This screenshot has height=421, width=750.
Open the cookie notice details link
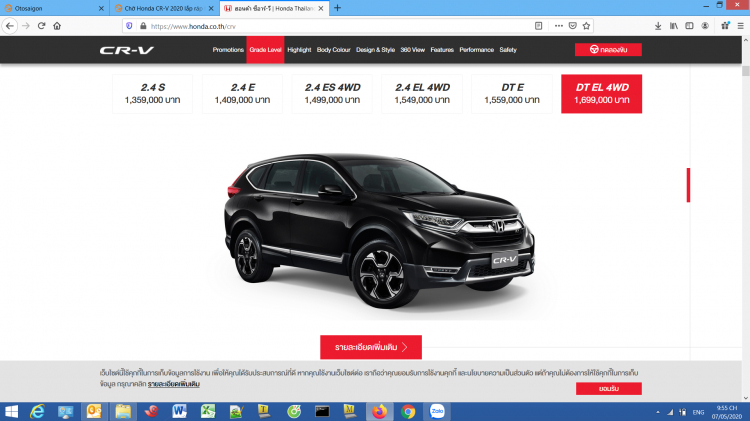(174, 384)
